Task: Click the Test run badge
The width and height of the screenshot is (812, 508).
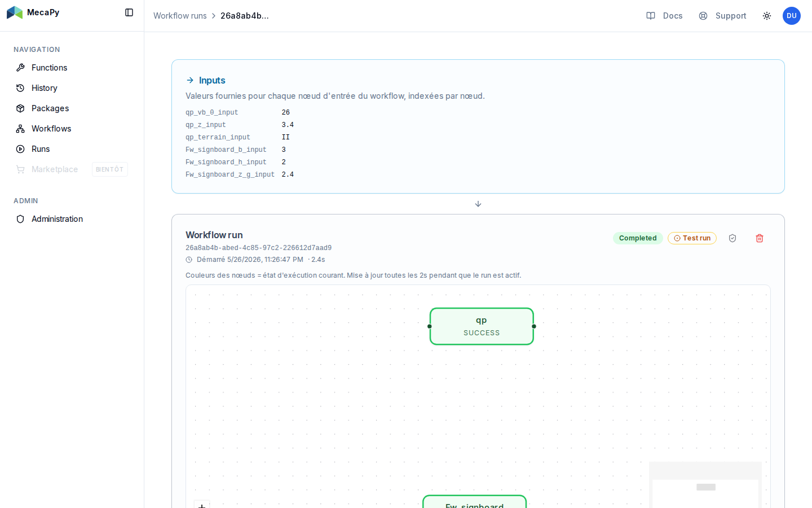Action: pos(692,238)
